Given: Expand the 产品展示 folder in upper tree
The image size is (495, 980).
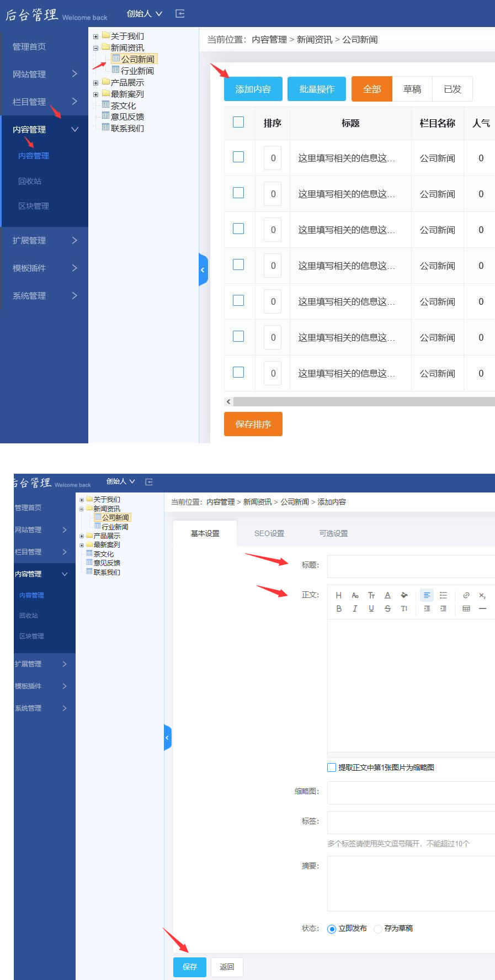Looking at the screenshot, I should pos(95,83).
